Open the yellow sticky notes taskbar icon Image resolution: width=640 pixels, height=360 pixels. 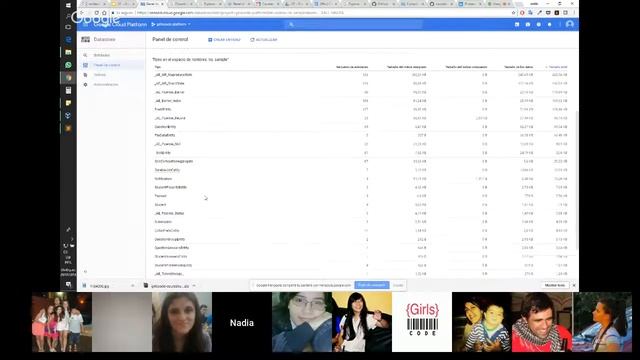pyautogui.click(x=68, y=103)
